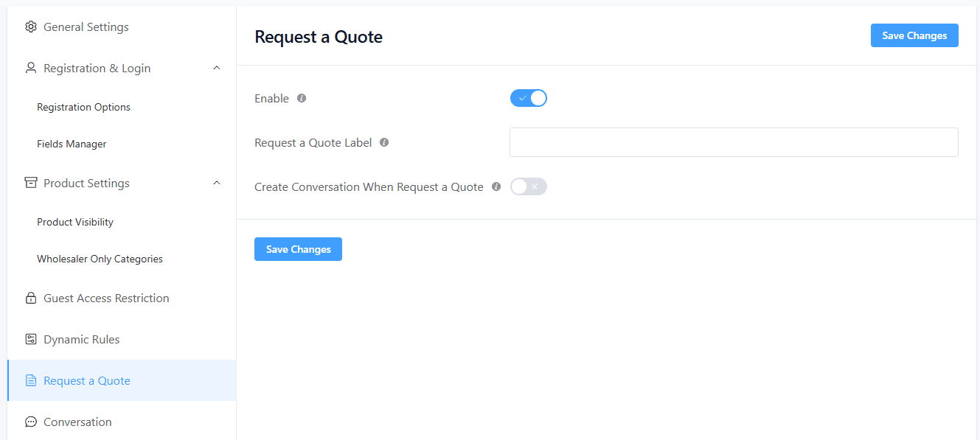Image resolution: width=980 pixels, height=440 pixels.
Task: Turn on Create Conversation When Request a Quote
Action: (x=529, y=186)
